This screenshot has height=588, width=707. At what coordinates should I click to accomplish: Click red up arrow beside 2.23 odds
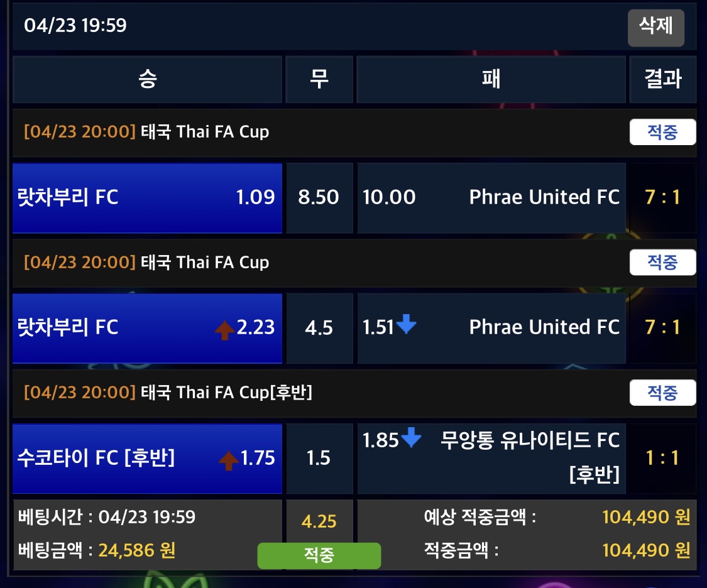(224, 329)
